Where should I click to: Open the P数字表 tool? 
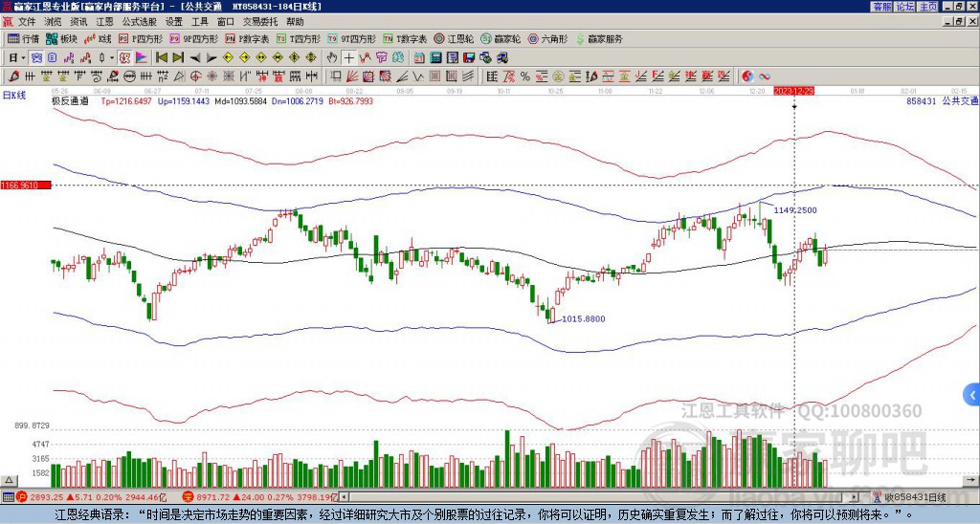pos(248,38)
